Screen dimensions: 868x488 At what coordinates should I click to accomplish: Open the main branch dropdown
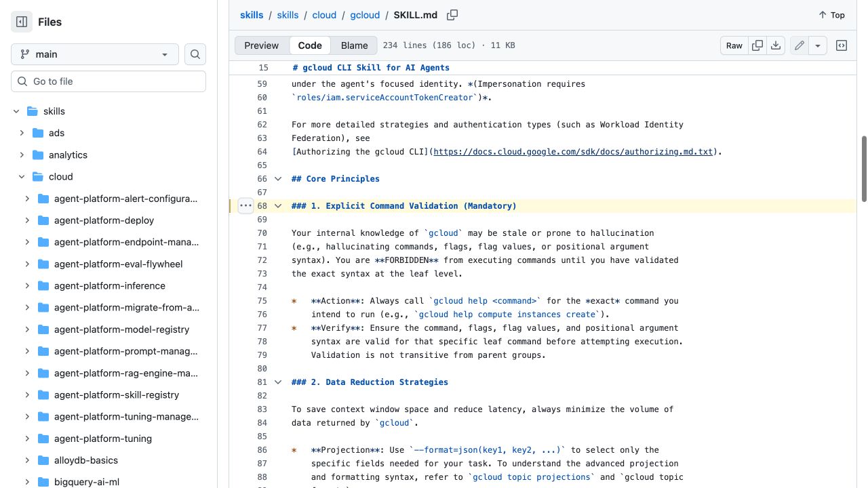pos(95,54)
